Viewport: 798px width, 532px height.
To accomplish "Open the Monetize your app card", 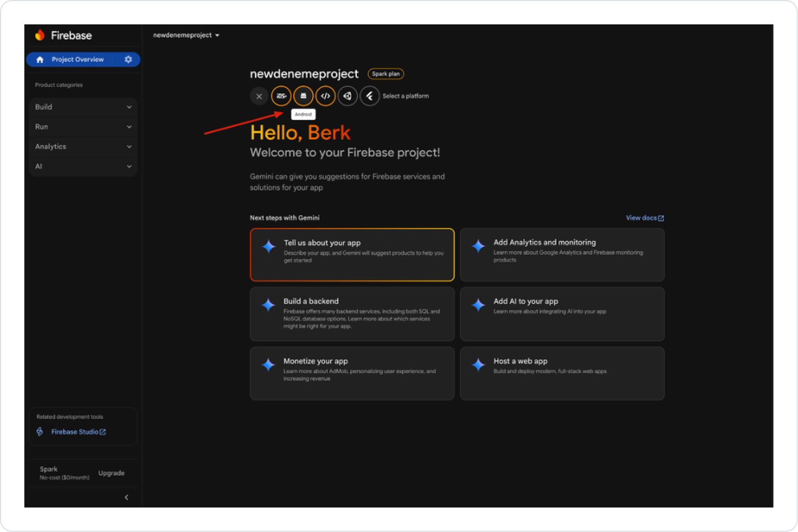I will coord(352,373).
